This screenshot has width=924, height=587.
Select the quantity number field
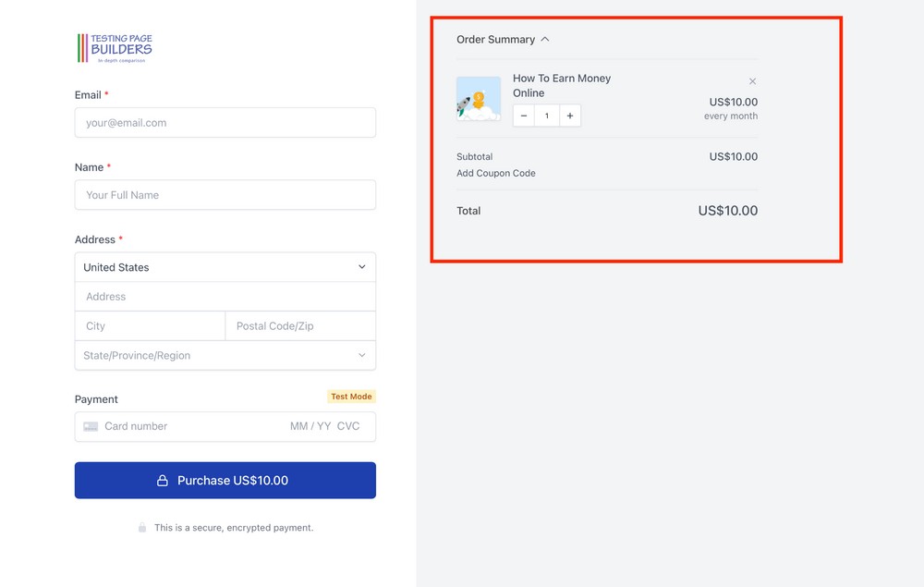click(x=546, y=115)
